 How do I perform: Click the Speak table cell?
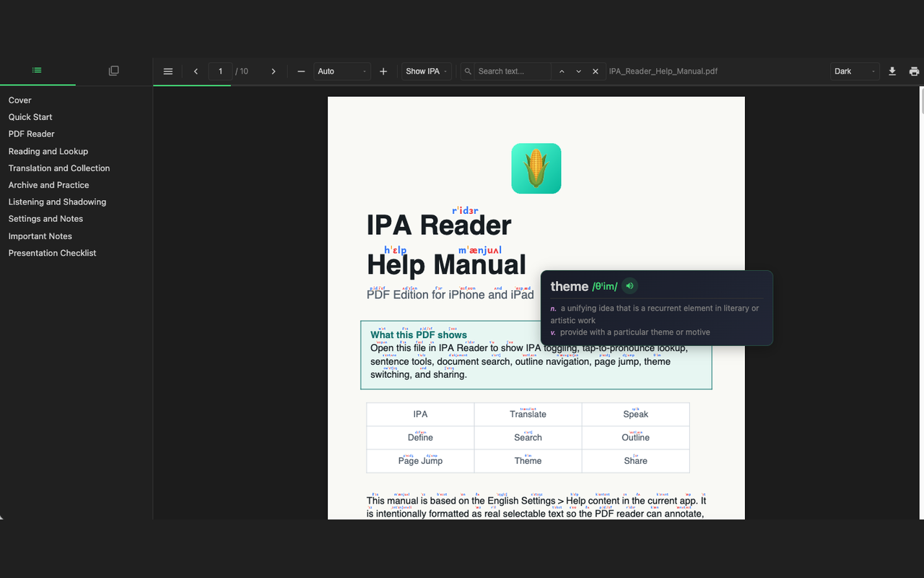pyautogui.click(x=635, y=414)
